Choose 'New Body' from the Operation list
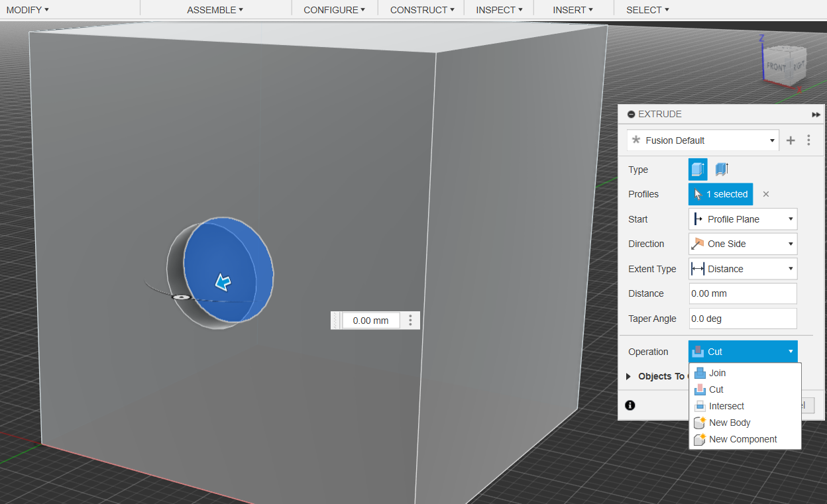The width and height of the screenshot is (827, 504). (729, 423)
